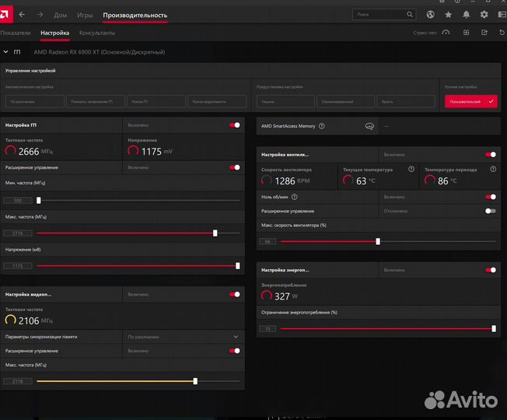Screen dimensions: 507x420
Task: Click the AMD logo icon
Action: pos(5,14)
